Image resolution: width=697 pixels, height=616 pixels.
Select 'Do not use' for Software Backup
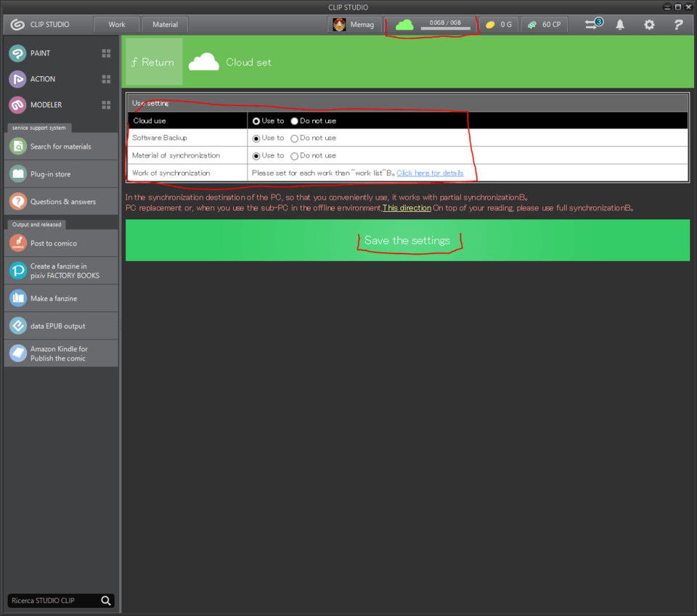(295, 139)
